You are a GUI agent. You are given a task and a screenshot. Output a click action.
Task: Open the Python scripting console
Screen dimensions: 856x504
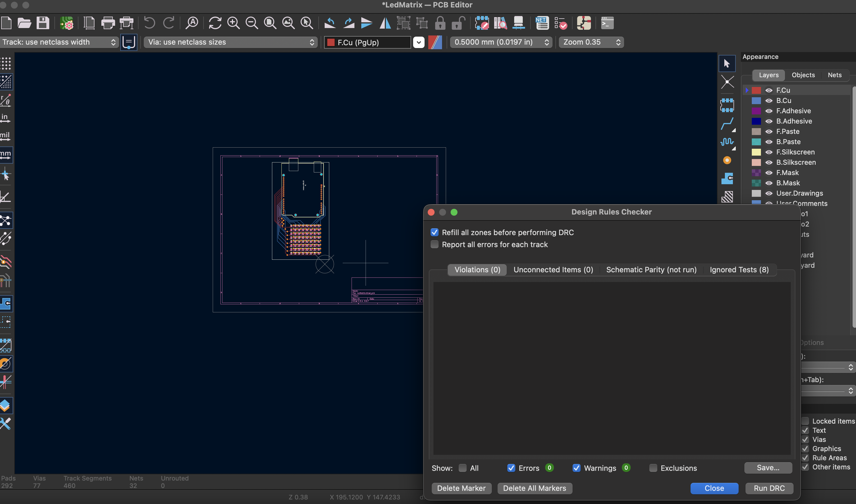(607, 23)
